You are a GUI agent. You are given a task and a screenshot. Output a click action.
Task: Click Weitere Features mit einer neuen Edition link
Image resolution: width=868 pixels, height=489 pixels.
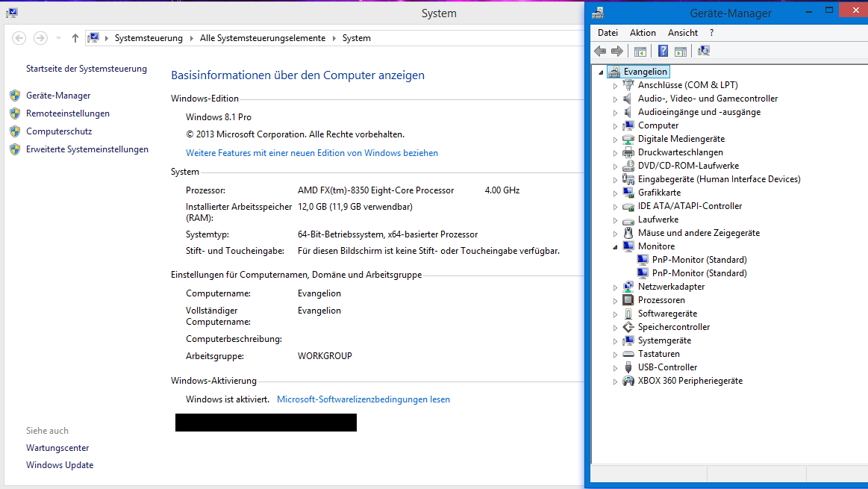click(x=312, y=153)
